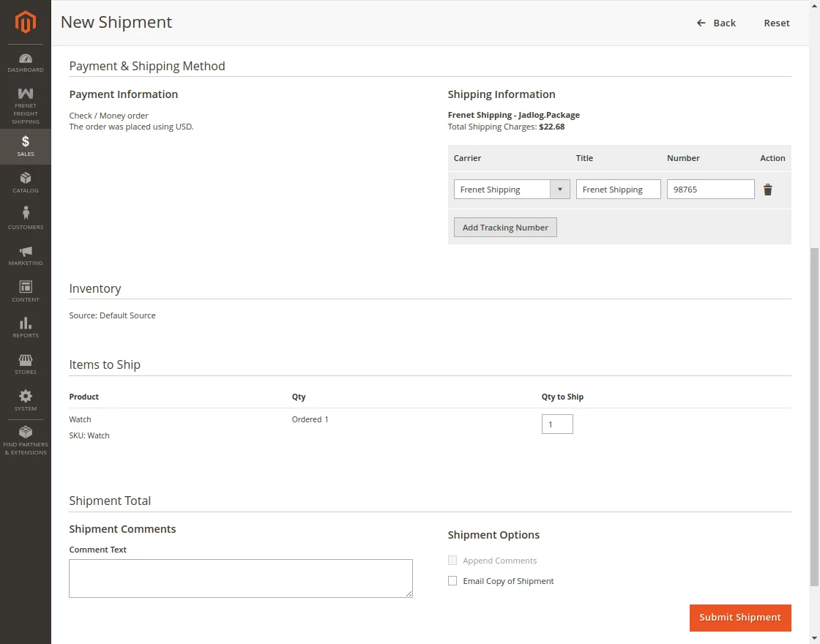The image size is (820, 644).
Task: Open the Sales sidebar menu
Action: click(x=26, y=146)
